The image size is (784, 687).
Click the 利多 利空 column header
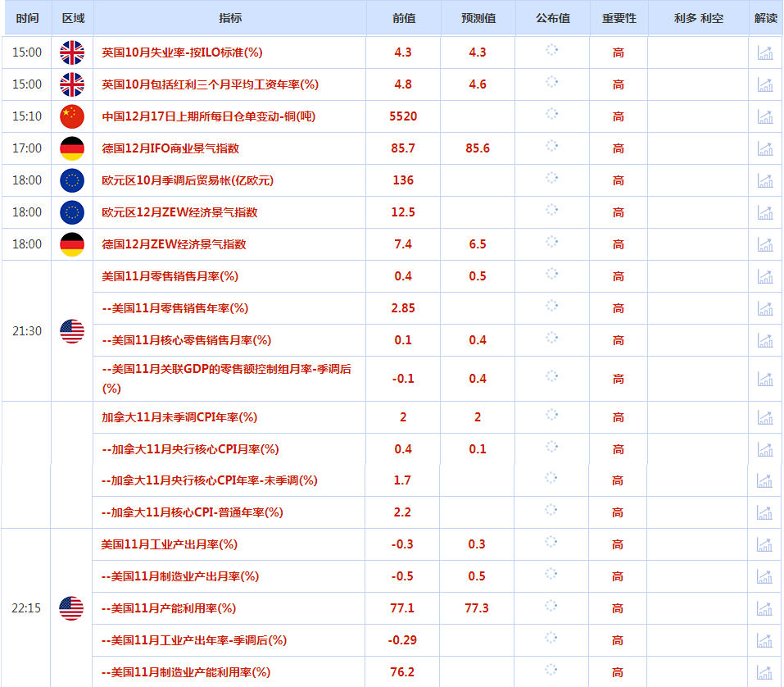[699, 18]
